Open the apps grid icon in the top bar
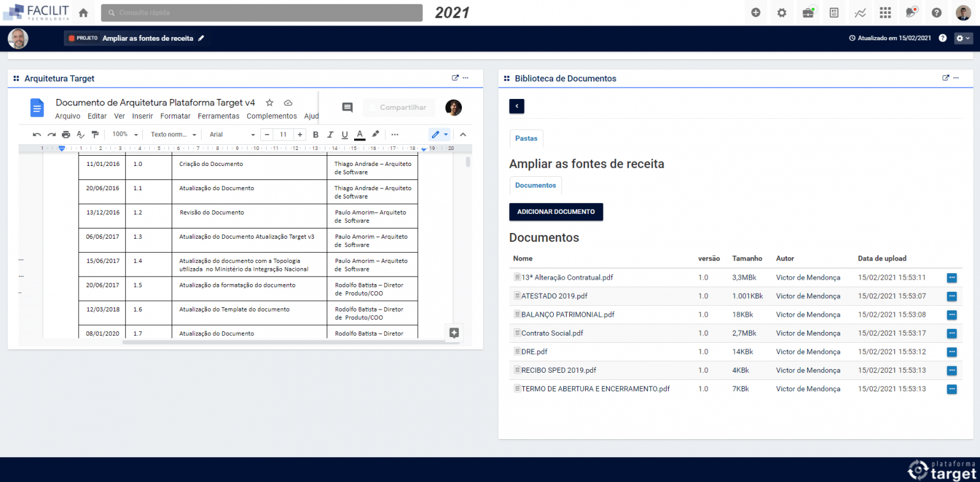The image size is (980, 482). [x=885, y=12]
